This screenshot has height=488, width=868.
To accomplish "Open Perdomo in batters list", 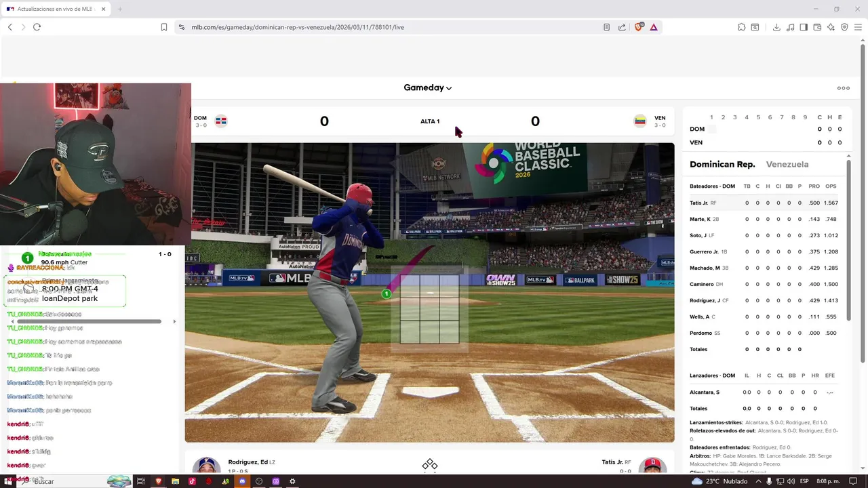I will 701,333.
